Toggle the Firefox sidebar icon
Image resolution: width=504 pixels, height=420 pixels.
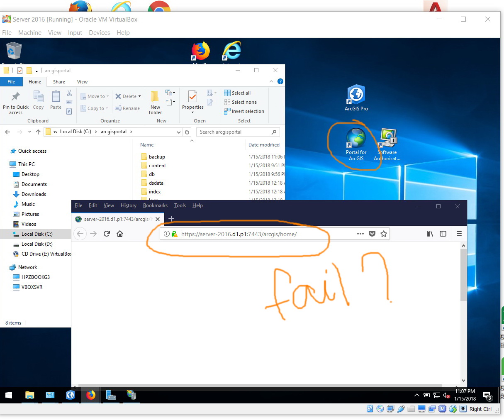pos(443,234)
